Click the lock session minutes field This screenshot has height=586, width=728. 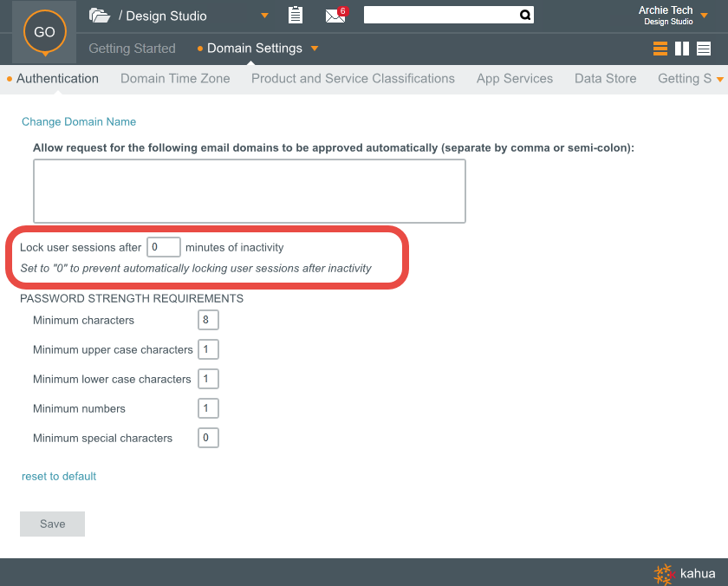pyautogui.click(x=163, y=247)
